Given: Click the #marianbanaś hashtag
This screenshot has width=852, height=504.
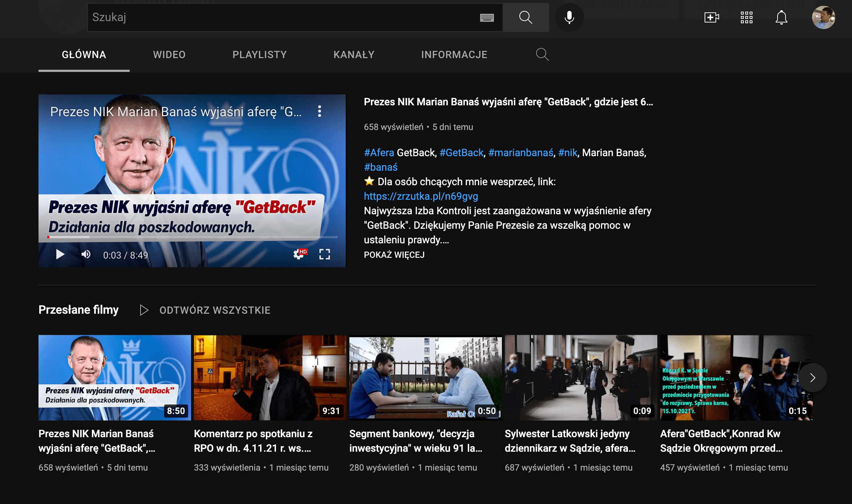Looking at the screenshot, I should 520,153.
